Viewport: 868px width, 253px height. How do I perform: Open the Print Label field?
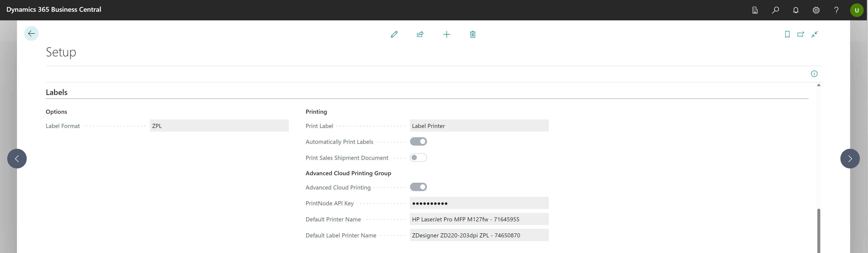tap(479, 126)
